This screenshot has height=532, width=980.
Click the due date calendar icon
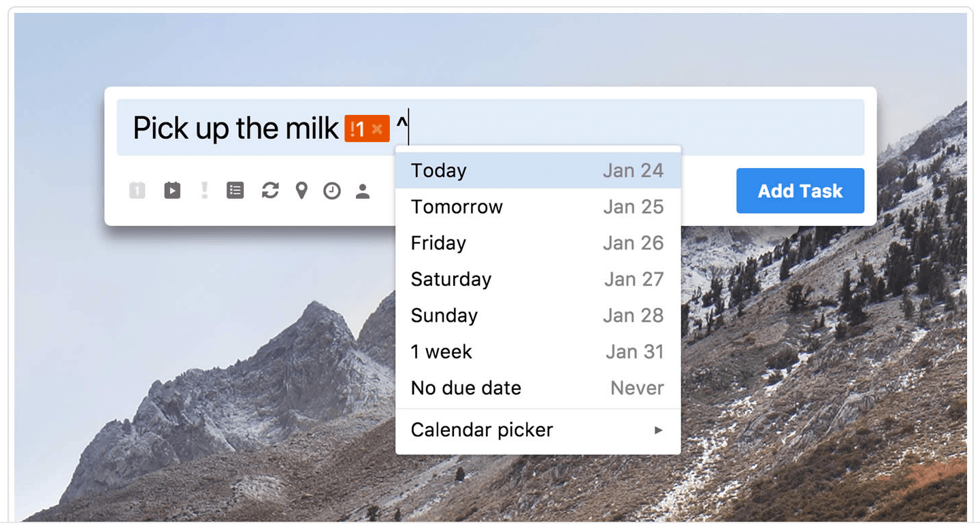coord(137,191)
